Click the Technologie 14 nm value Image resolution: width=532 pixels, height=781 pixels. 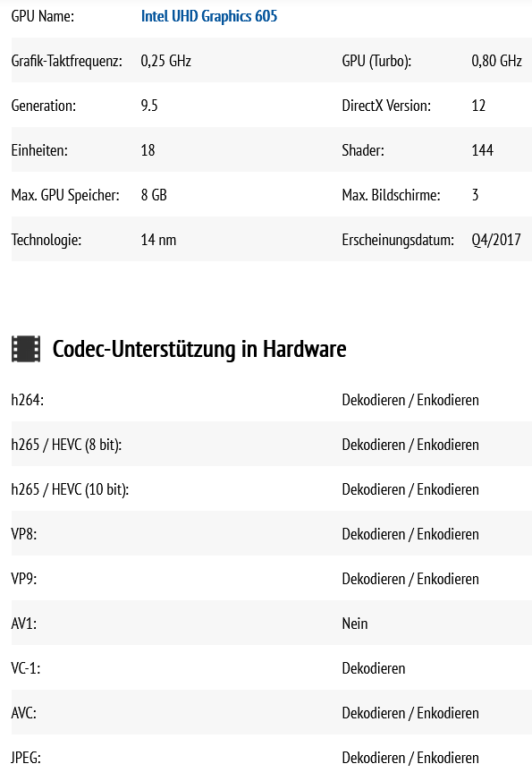[x=158, y=240]
